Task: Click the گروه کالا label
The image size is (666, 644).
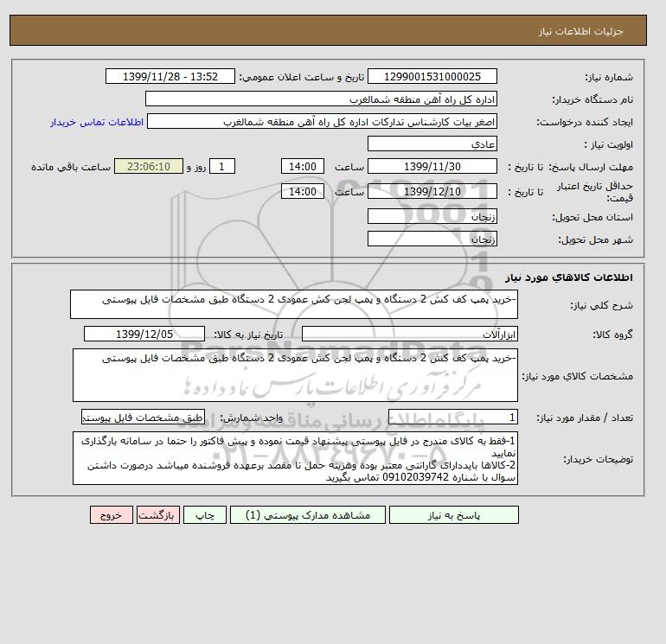Action: [612, 335]
